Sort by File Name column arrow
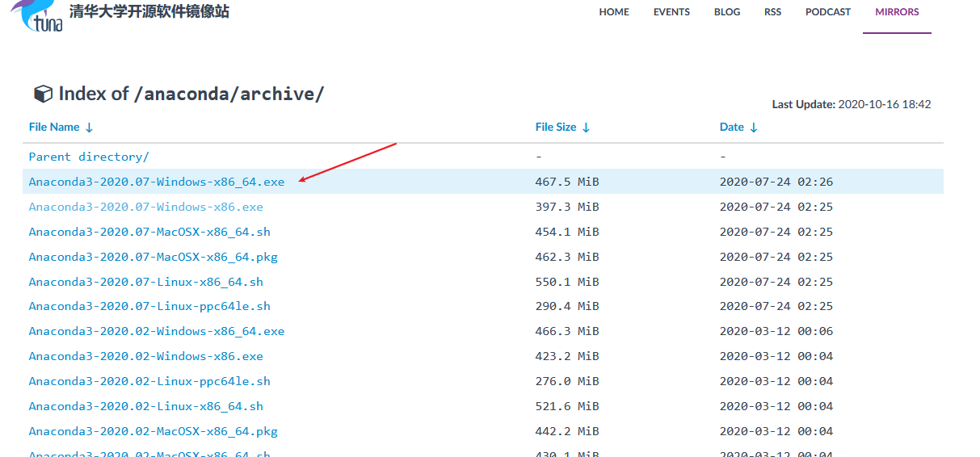 (90, 128)
